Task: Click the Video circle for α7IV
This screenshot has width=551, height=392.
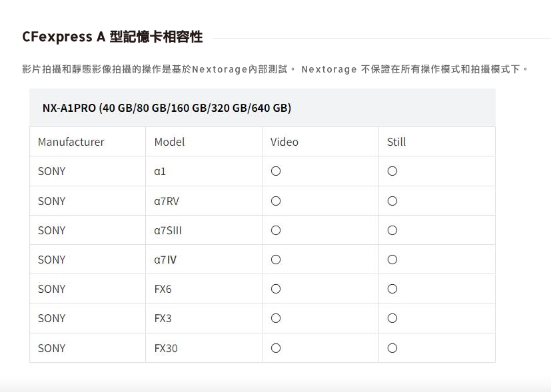Action: [x=276, y=260]
